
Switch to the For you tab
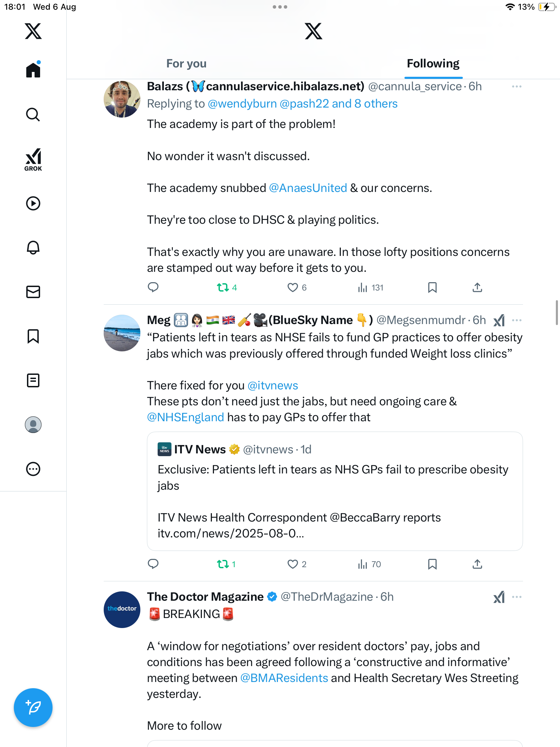pyautogui.click(x=186, y=64)
